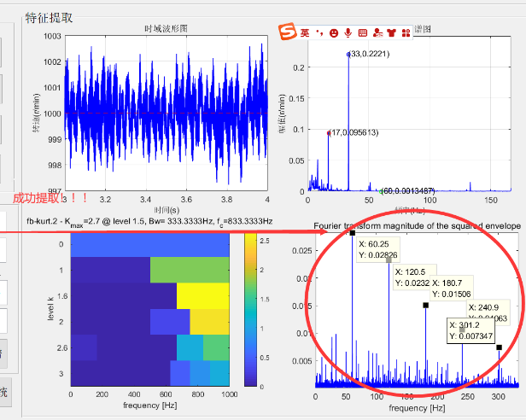Click the 时间(s) x-axis label
Screen dimensions: 526x420
click(167, 210)
